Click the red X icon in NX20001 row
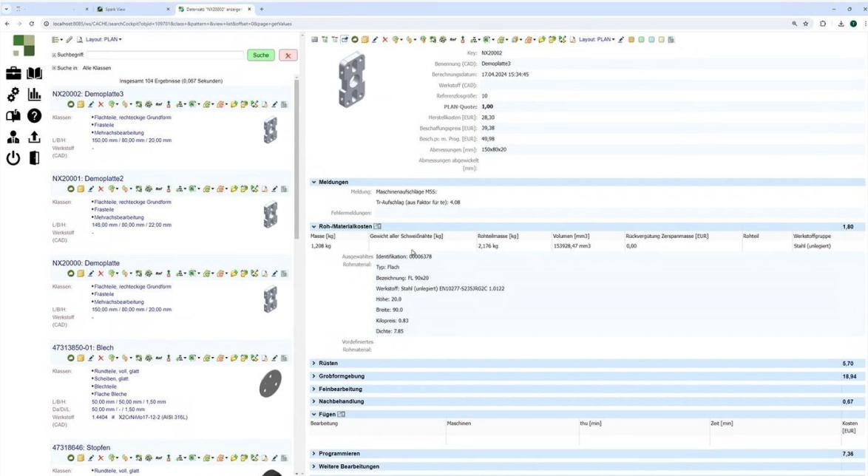 (x=101, y=188)
